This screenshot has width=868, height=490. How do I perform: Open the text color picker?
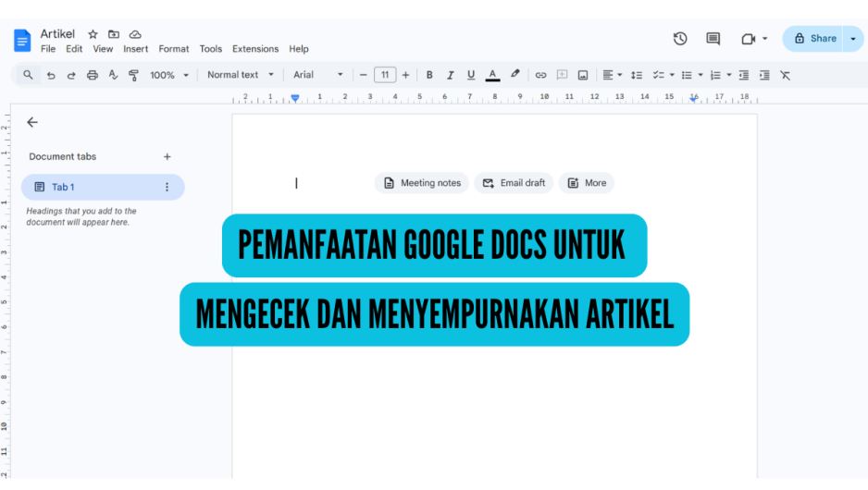click(492, 75)
